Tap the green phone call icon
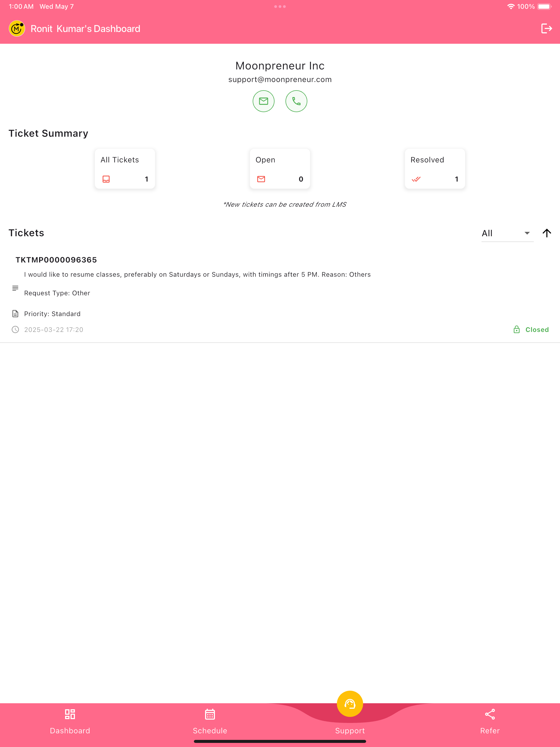This screenshot has width=560, height=747. (x=296, y=101)
